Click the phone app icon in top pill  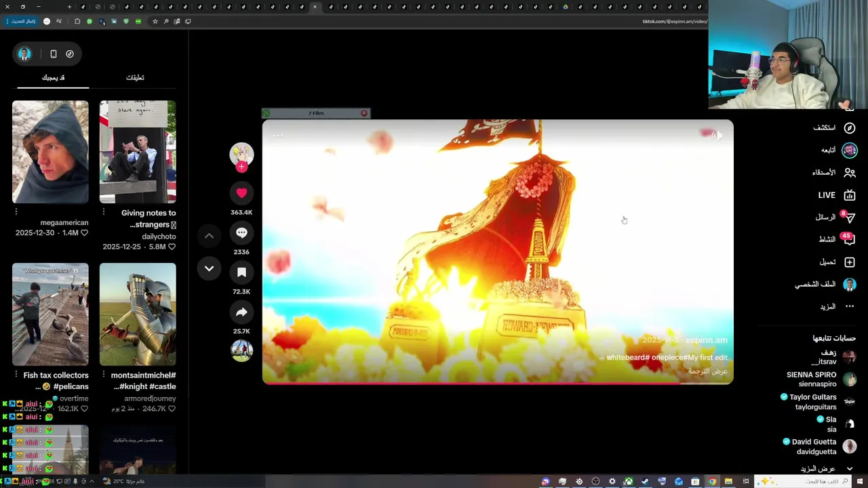[x=54, y=54]
